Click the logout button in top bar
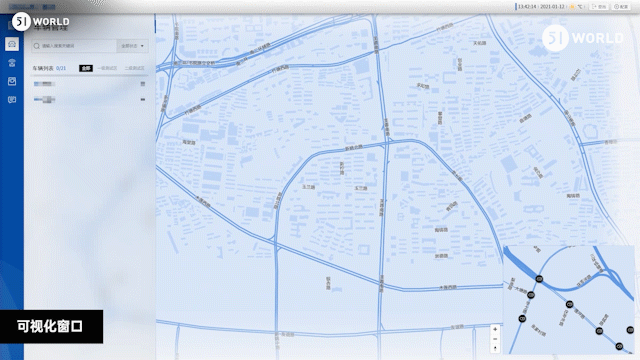 (x=600, y=7)
